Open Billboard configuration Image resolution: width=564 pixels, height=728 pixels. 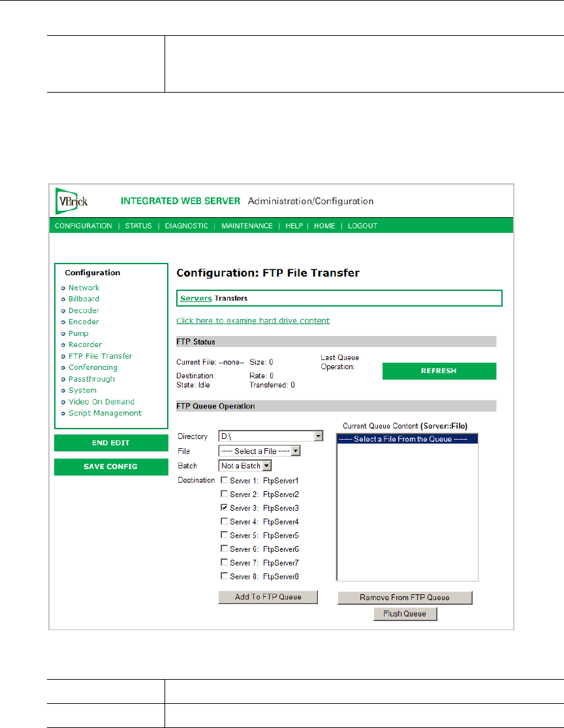pyautogui.click(x=84, y=299)
